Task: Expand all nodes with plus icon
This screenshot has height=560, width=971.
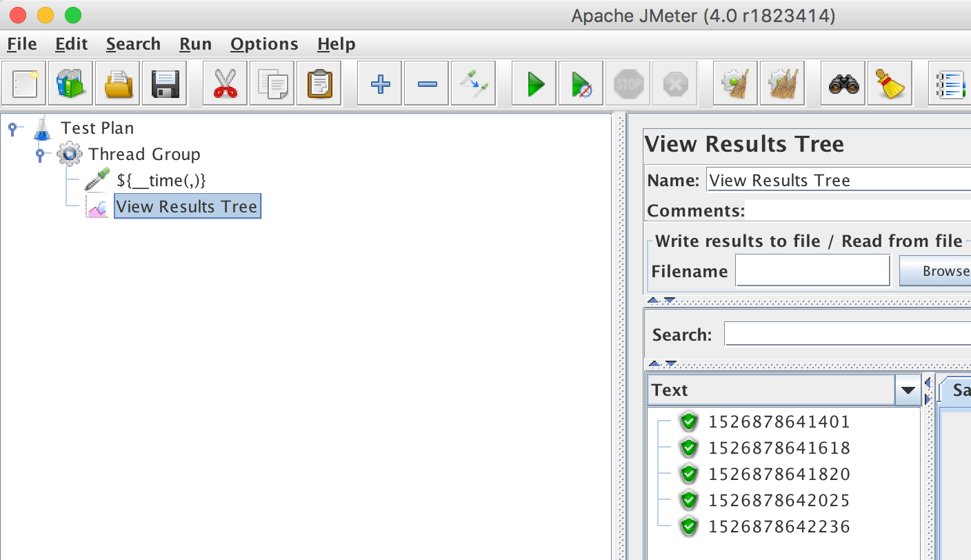Action: coord(379,83)
